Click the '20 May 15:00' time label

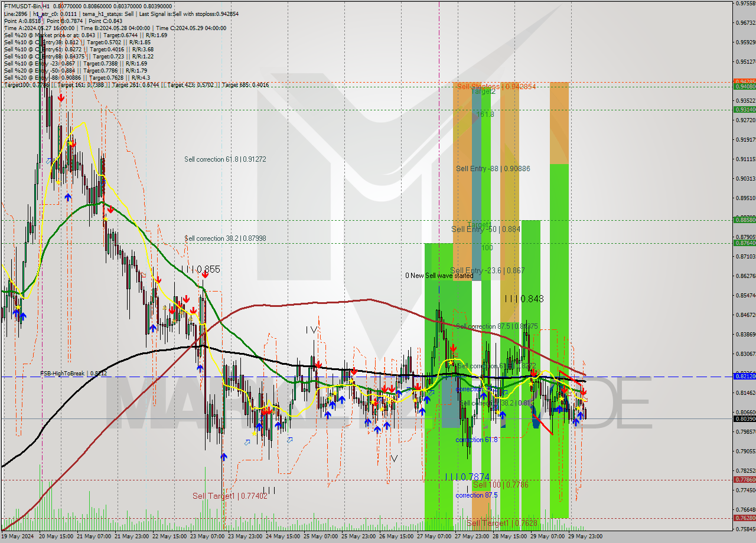coord(55,537)
